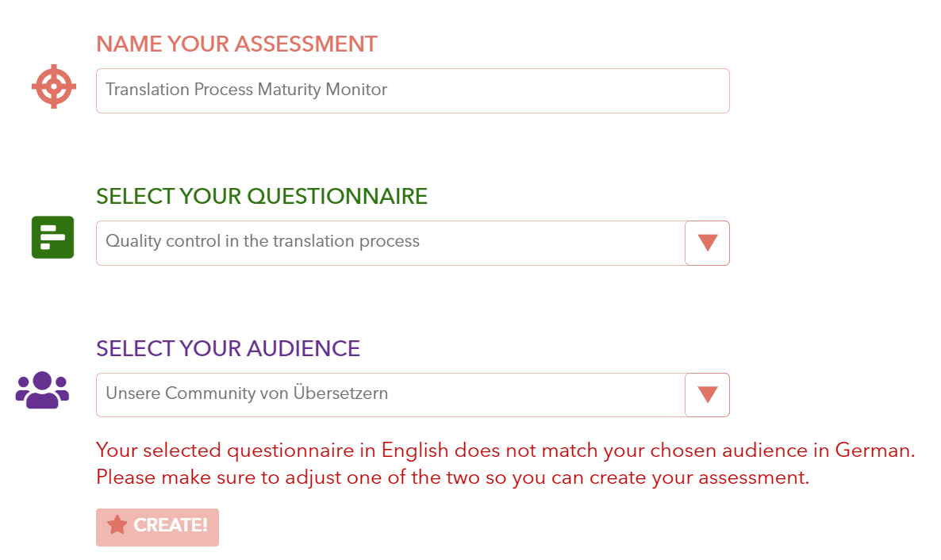This screenshot has width=941, height=560.
Task: Click the red crosshair target icon
Action: (x=54, y=86)
